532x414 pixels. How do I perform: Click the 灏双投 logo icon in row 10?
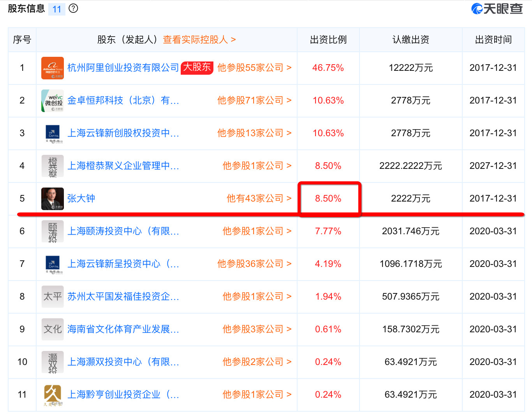pyautogui.click(x=53, y=362)
